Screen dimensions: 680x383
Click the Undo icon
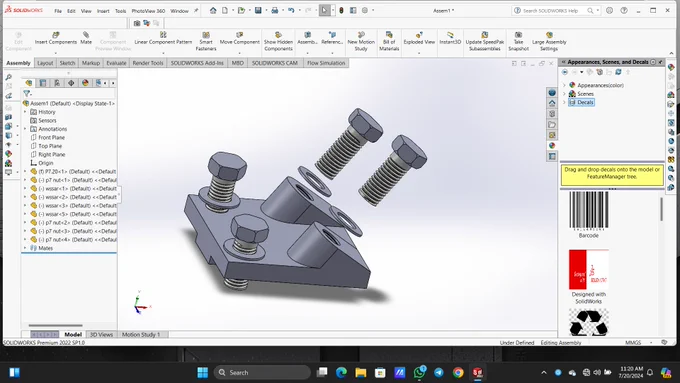291,10
